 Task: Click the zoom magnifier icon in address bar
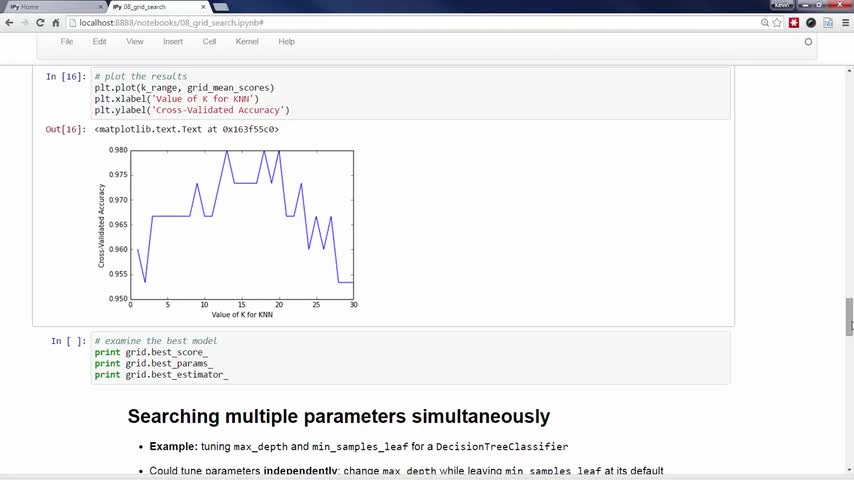(x=765, y=23)
